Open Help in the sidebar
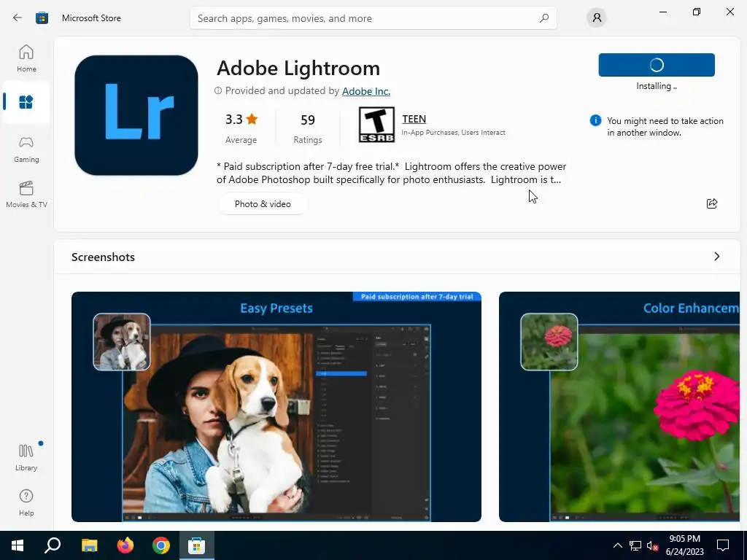747x560 pixels. pyautogui.click(x=26, y=502)
